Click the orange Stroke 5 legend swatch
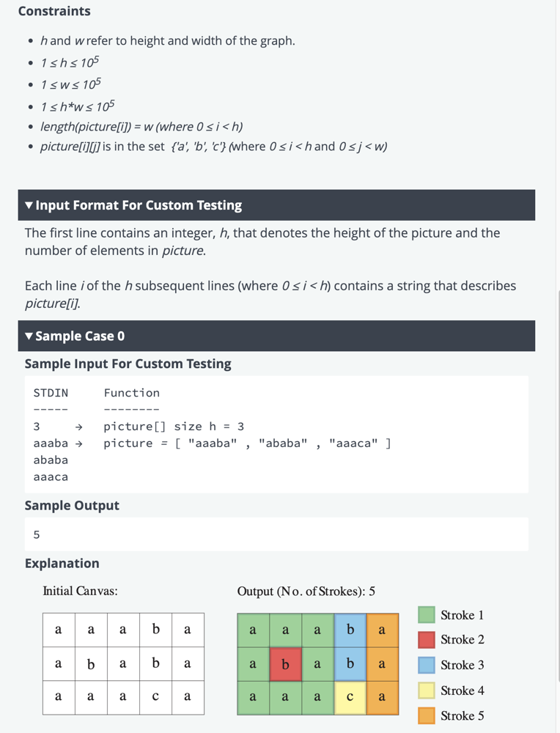Image resolution: width=560 pixels, height=733 pixels. (x=427, y=715)
